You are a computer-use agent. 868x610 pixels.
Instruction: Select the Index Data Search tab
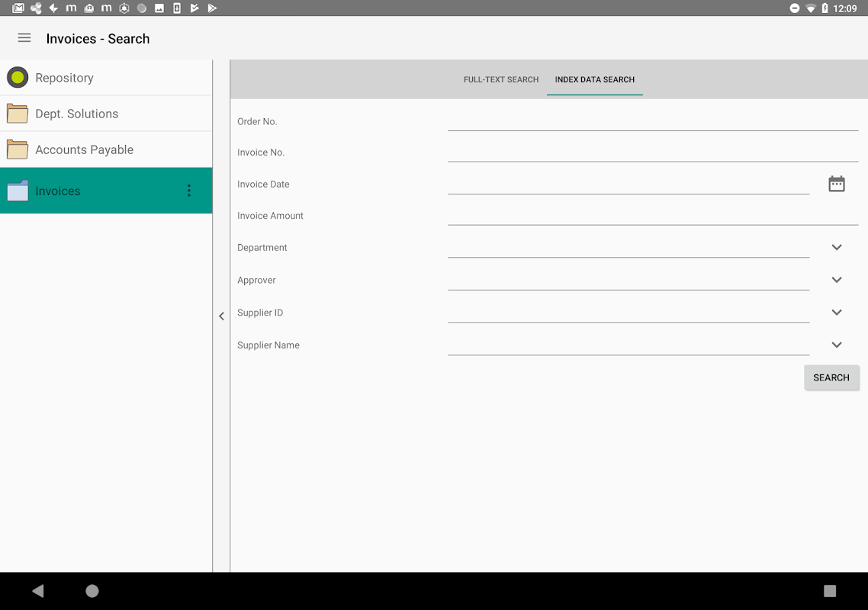[594, 80]
